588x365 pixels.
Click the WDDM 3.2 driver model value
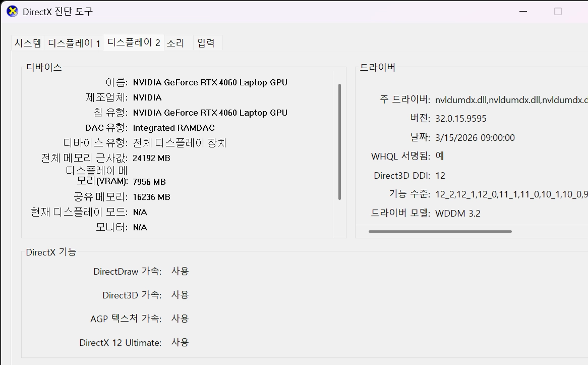tap(458, 213)
